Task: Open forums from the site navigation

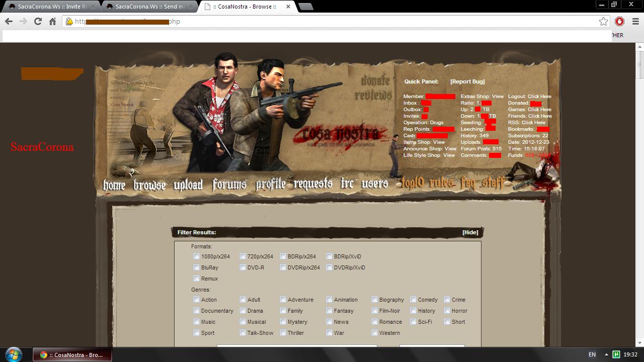Action: (229, 185)
